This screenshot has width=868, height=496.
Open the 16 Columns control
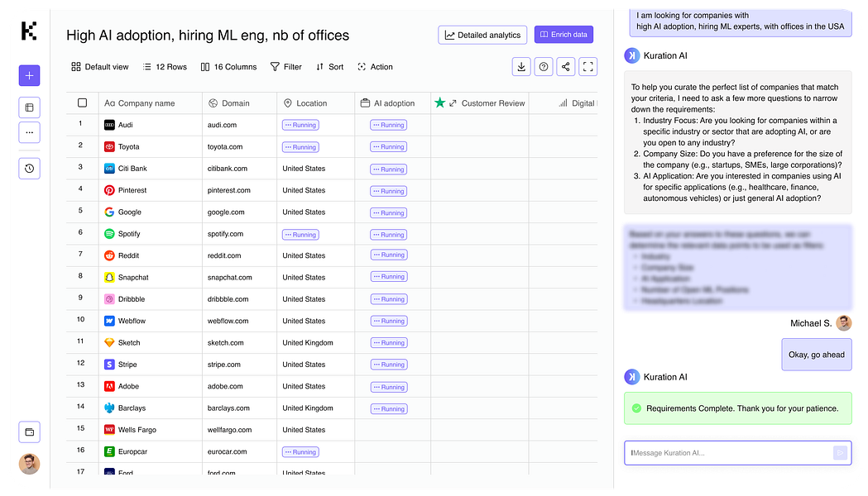click(x=228, y=67)
